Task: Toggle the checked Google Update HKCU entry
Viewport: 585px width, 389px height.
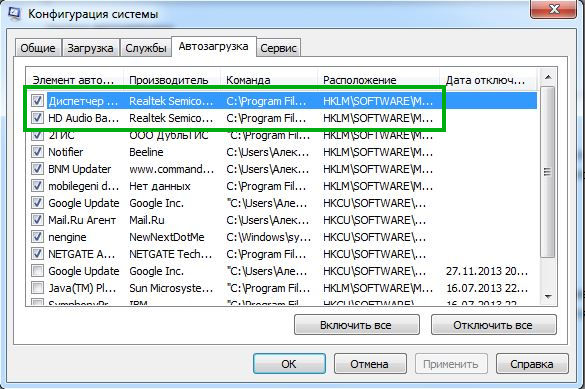Action: pyautogui.click(x=37, y=203)
